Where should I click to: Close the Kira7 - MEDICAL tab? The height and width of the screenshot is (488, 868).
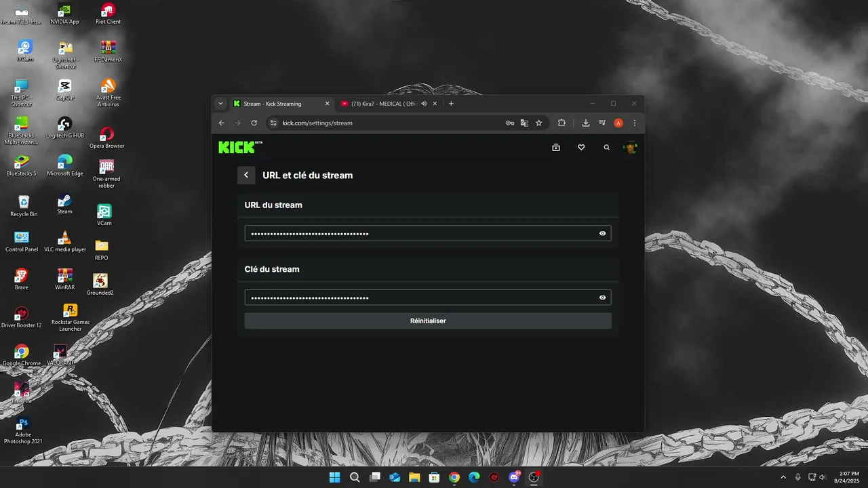[435, 104]
